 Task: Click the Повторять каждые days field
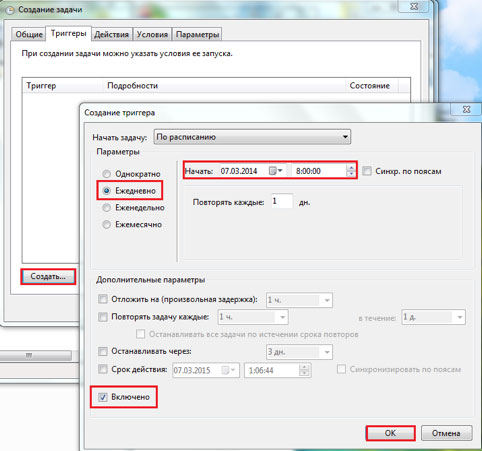coord(282,201)
